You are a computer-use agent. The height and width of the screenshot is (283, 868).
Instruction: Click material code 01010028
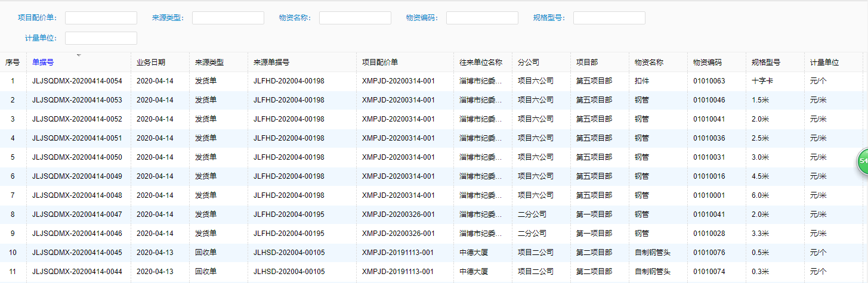coord(709,234)
